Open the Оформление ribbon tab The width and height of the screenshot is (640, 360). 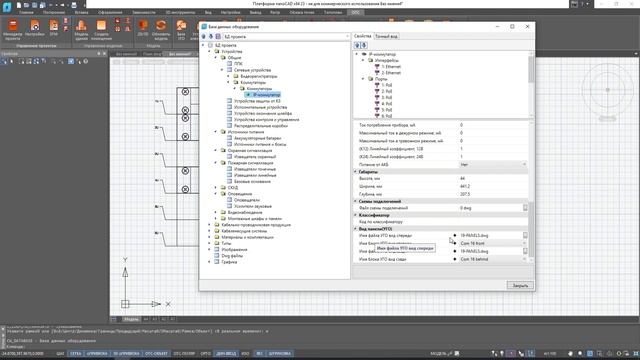coord(110,13)
